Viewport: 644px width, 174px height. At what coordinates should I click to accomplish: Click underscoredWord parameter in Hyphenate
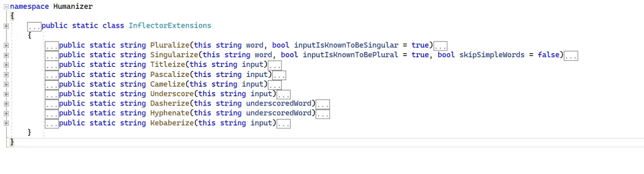point(279,113)
